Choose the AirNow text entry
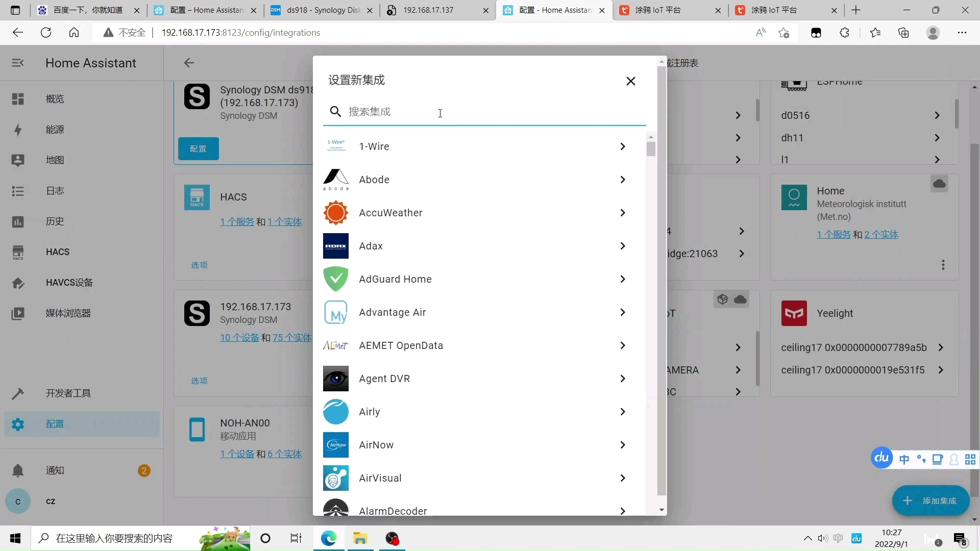Image resolution: width=980 pixels, height=551 pixels. tap(376, 445)
